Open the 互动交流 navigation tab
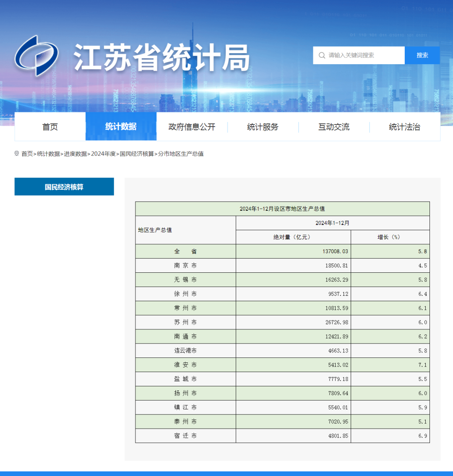Viewport: 453px width, 476px height. tap(333, 127)
